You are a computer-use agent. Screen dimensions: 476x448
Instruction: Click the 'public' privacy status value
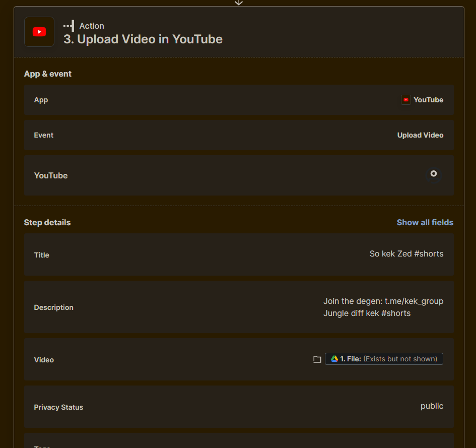click(432, 406)
